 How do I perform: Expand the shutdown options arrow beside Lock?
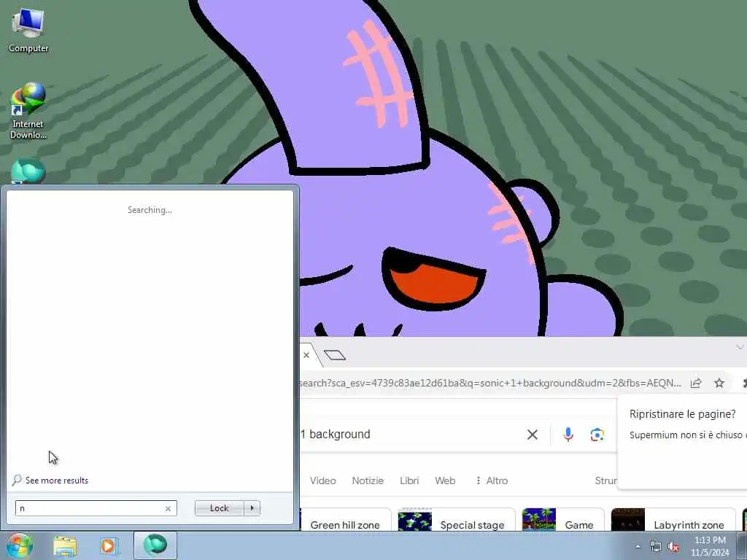click(252, 508)
